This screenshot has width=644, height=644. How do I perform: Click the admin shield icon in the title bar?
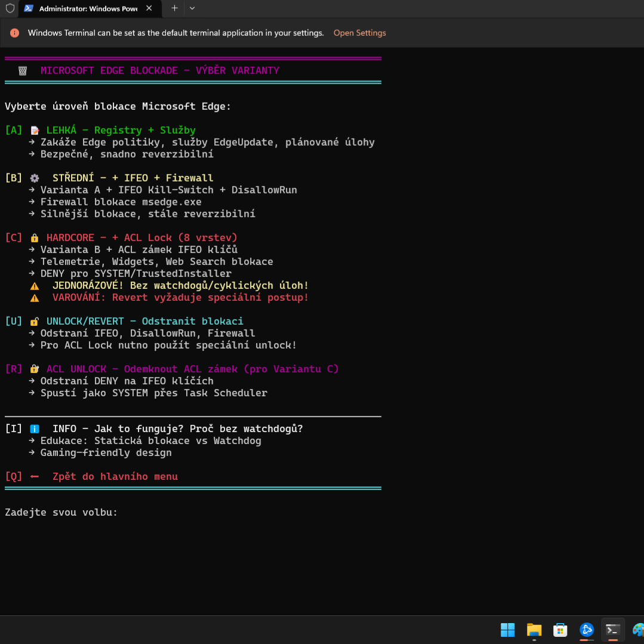tap(10, 8)
